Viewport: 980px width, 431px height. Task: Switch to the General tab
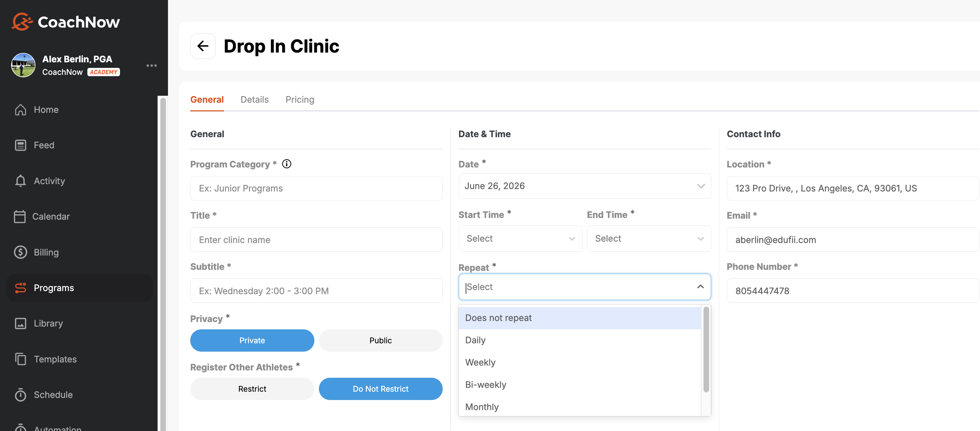207,99
